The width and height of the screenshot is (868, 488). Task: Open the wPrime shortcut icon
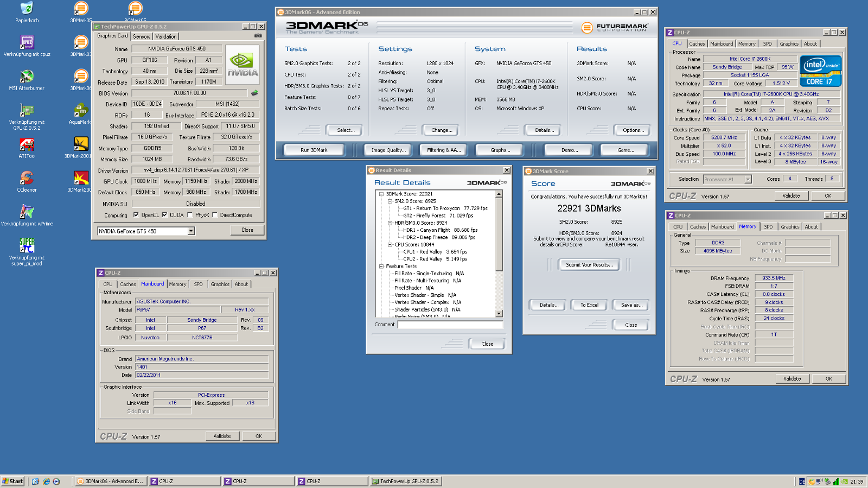[x=27, y=216]
